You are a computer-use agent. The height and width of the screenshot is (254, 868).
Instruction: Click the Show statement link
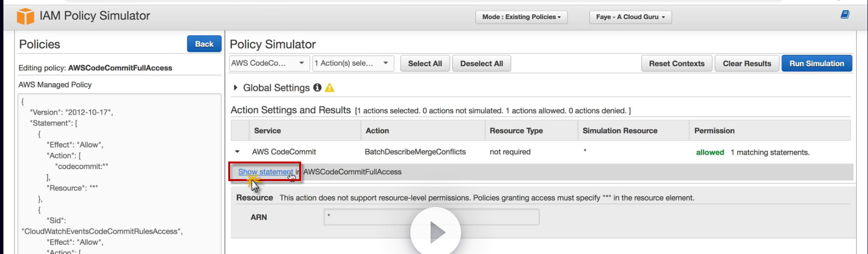(x=265, y=172)
